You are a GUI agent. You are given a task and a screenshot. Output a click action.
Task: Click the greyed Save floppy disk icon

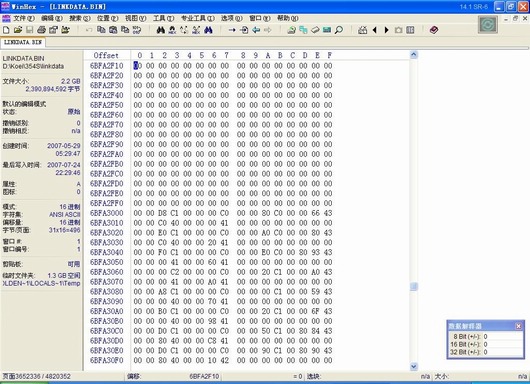[30, 30]
